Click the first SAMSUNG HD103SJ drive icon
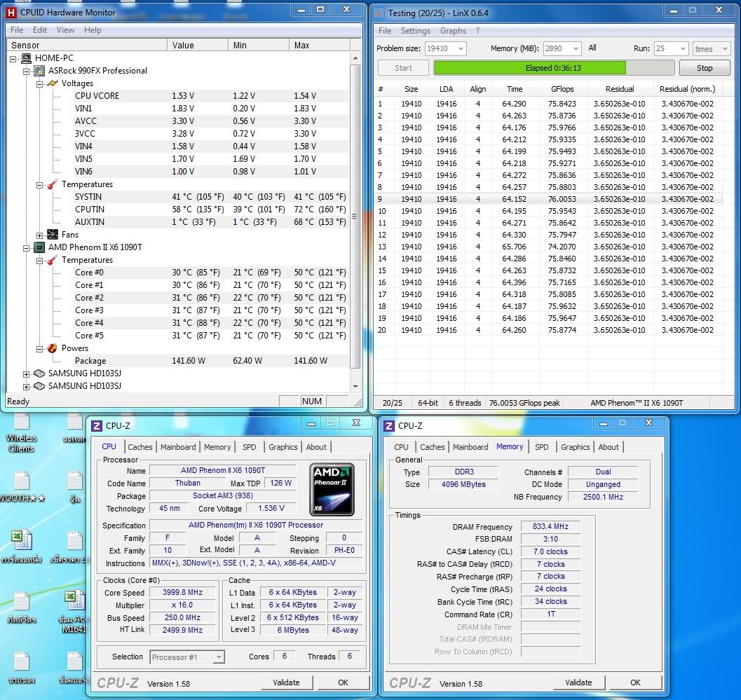 pyautogui.click(x=40, y=373)
